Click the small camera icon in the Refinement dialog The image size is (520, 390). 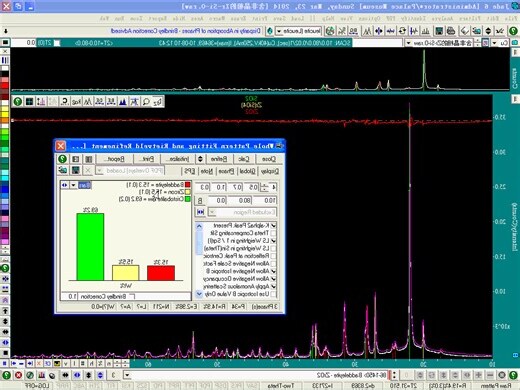click(x=63, y=170)
